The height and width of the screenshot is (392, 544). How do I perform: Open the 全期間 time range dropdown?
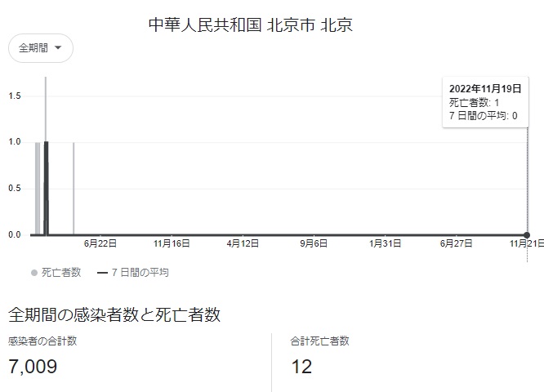40,48
